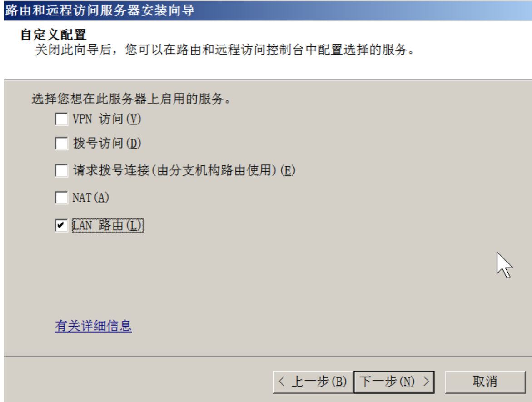
Task: Tick the 拨号访问(D) checkbox box
Action: [x=61, y=143]
